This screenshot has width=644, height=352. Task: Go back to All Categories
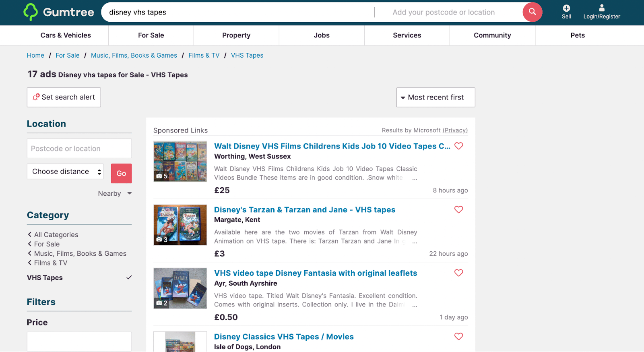pos(56,235)
